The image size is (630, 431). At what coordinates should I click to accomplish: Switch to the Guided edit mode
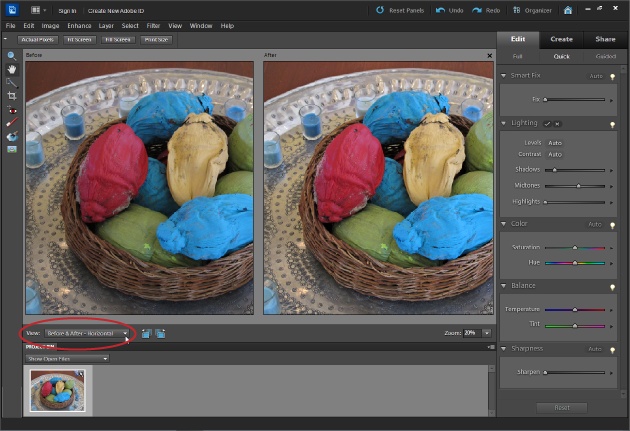[606, 57]
